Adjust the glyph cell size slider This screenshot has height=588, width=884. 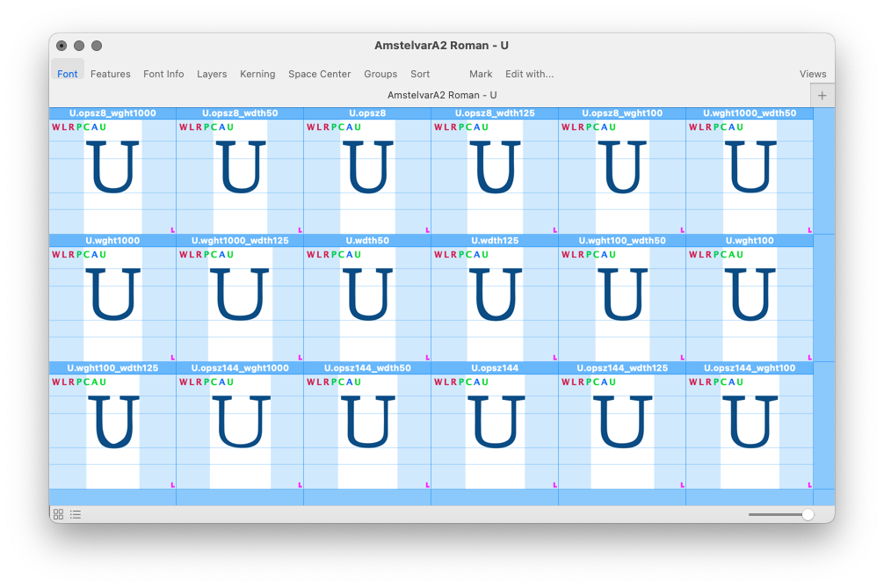807,514
